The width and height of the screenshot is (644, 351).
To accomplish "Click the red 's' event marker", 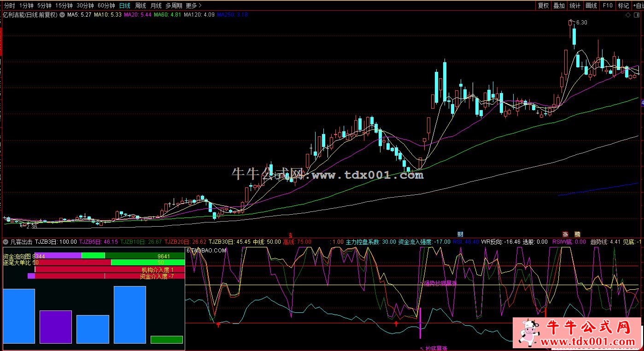I will click(x=290, y=235).
